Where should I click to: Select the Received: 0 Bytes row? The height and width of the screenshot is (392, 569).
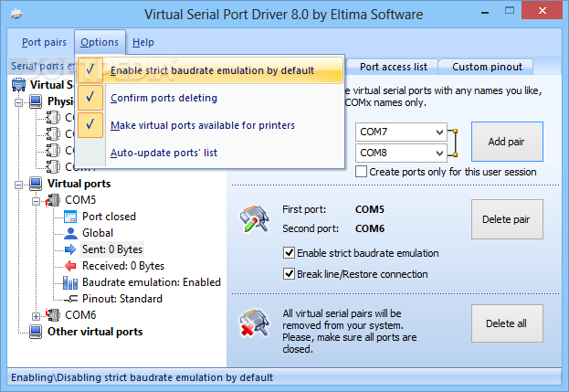click(x=123, y=266)
